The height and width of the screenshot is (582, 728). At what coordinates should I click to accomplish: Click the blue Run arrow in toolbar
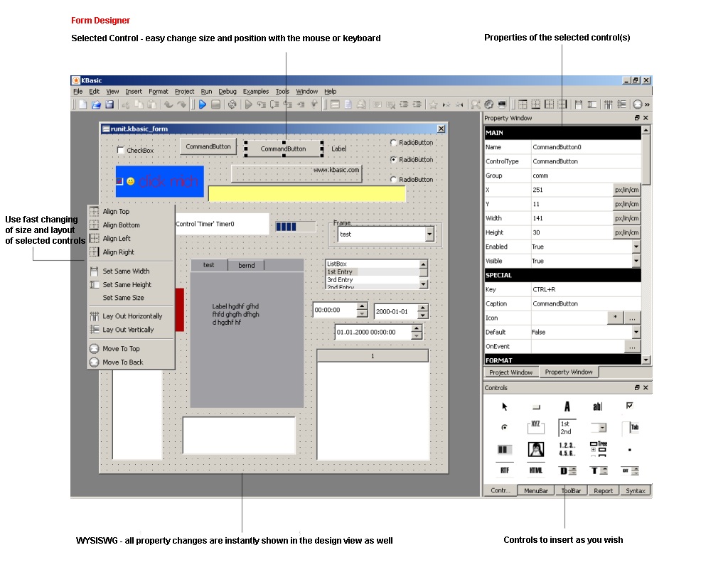pyautogui.click(x=202, y=104)
